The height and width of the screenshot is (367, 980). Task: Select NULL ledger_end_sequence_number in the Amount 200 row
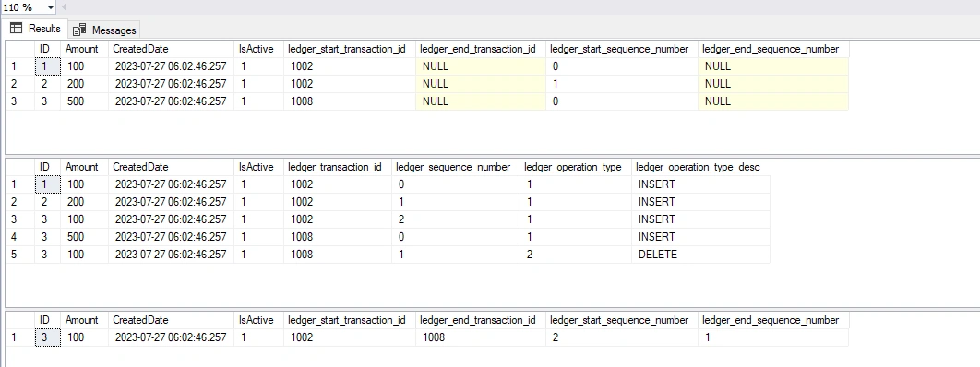pos(773,84)
